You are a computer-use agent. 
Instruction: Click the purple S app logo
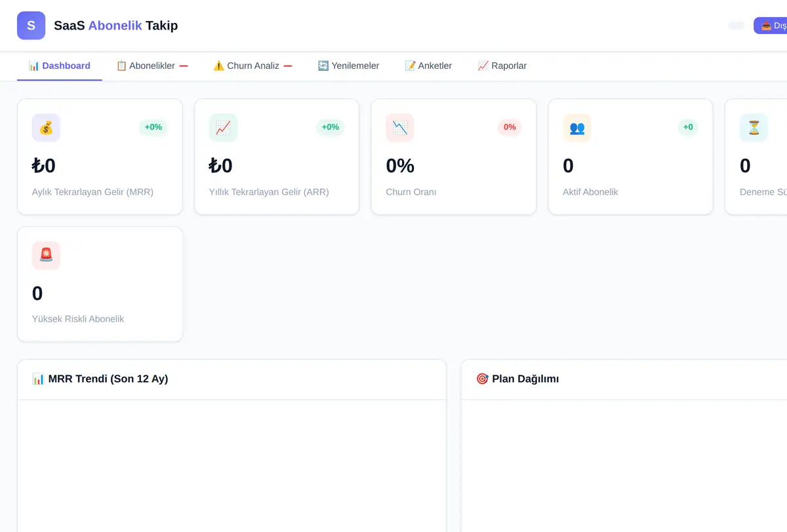pos(31,26)
